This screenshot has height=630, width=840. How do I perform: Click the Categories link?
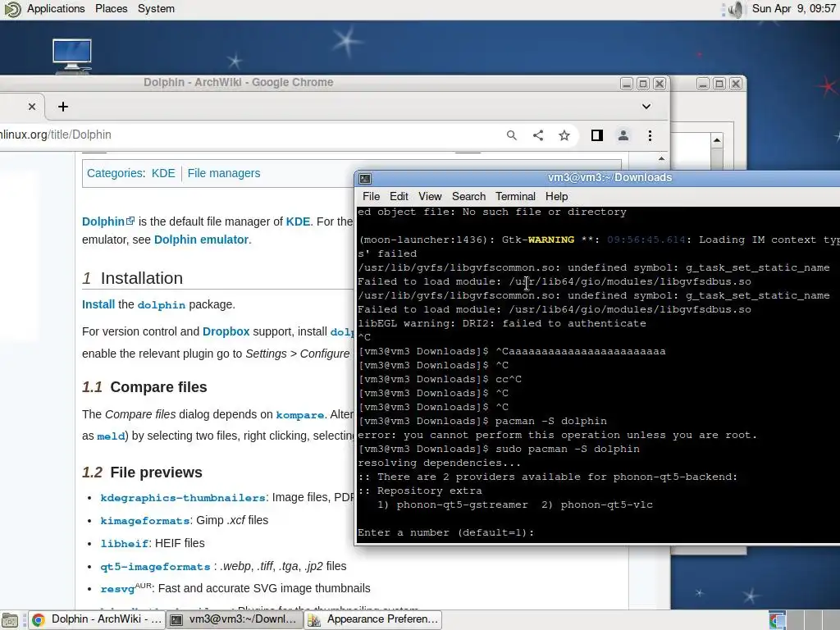click(x=115, y=173)
